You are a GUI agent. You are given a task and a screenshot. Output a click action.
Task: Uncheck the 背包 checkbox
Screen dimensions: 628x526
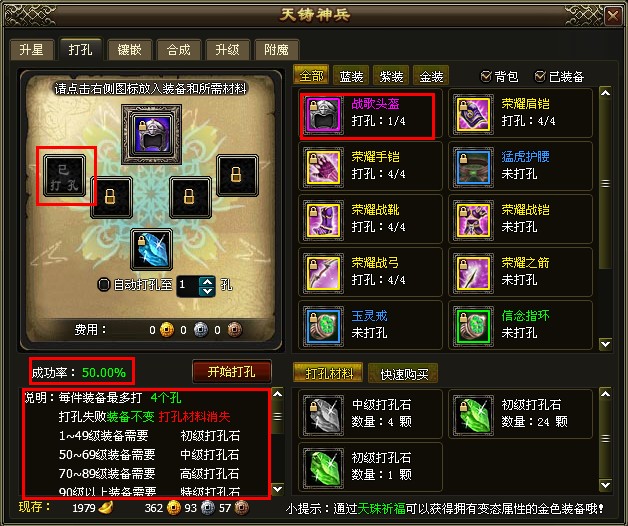tap(486, 76)
